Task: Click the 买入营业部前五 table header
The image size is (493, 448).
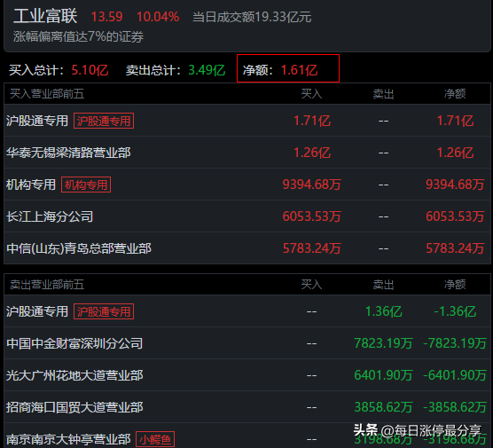Action: [47, 94]
